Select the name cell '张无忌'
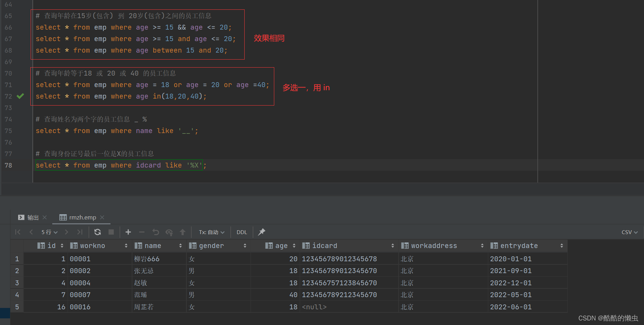The height and width of the screenshot is (325, 644). pos(159,271)
